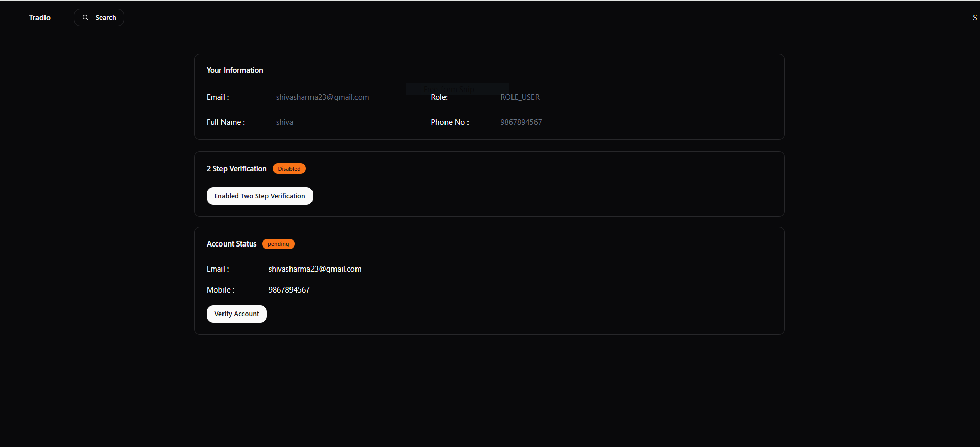Click the orange pending status badge
The width and height of the screenshot is (980, 447).
pos(278,244)
